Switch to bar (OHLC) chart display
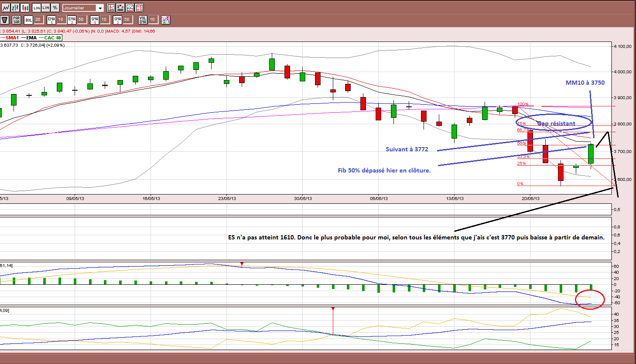The image size is (636, 364). click(x=15, y=8)
